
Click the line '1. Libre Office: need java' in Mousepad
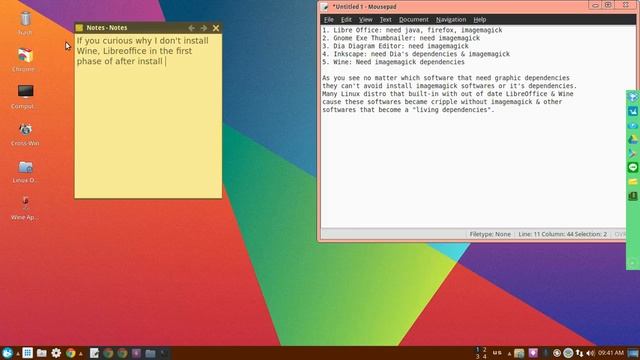(x=412, y=30)
